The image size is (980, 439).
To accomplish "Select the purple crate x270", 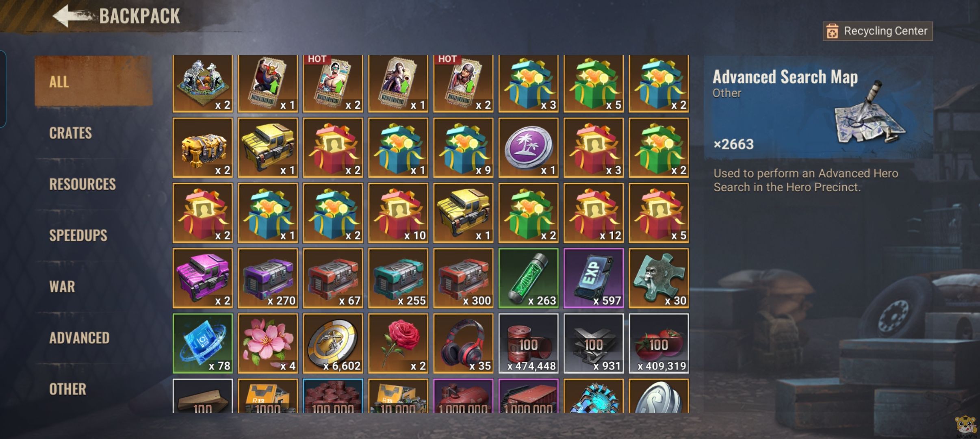I will [x=268, y=278].
